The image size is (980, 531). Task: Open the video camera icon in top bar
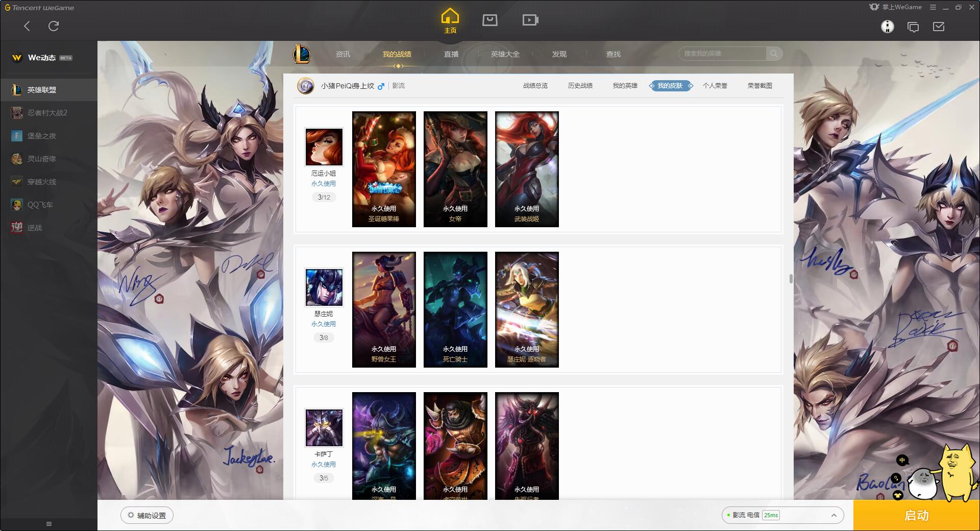530,20
